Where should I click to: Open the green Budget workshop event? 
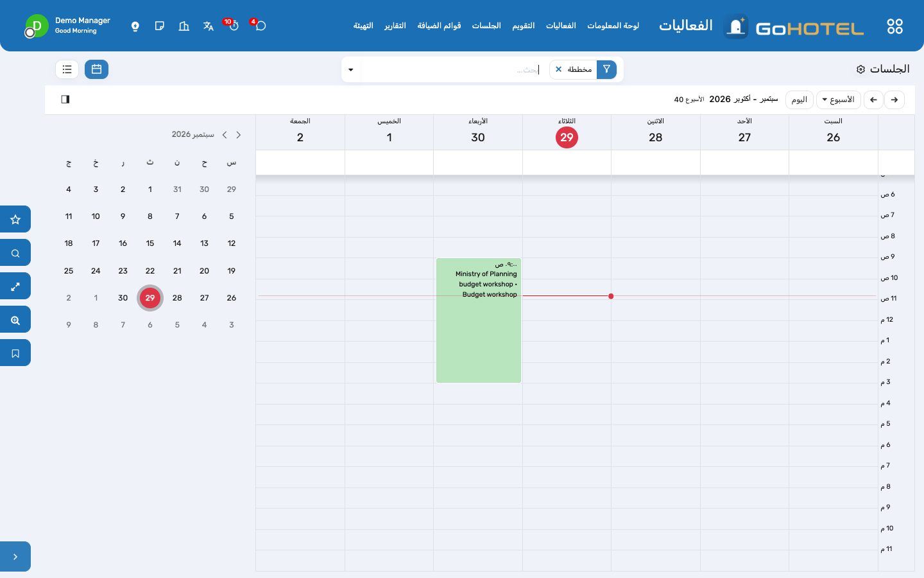(x=479, y=320)
